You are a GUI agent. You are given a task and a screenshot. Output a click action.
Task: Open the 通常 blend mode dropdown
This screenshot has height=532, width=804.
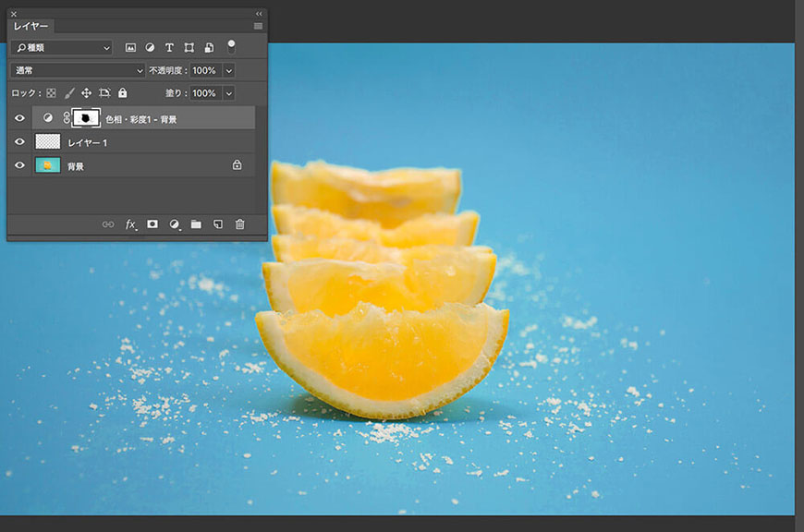point(78,70)
